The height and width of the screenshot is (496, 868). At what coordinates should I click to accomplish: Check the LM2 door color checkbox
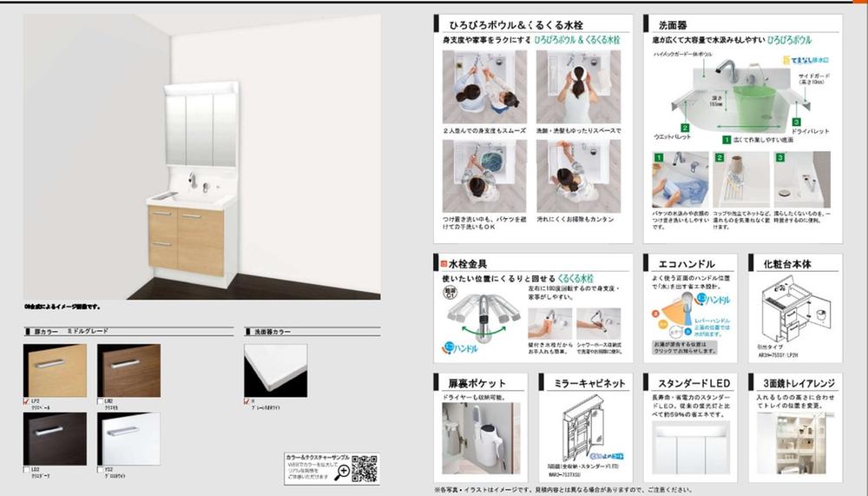[x=101, y=401]
